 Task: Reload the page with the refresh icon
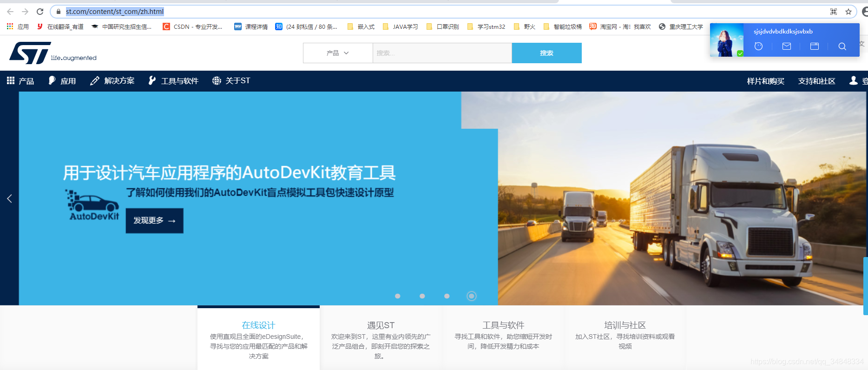coord(40,12)
